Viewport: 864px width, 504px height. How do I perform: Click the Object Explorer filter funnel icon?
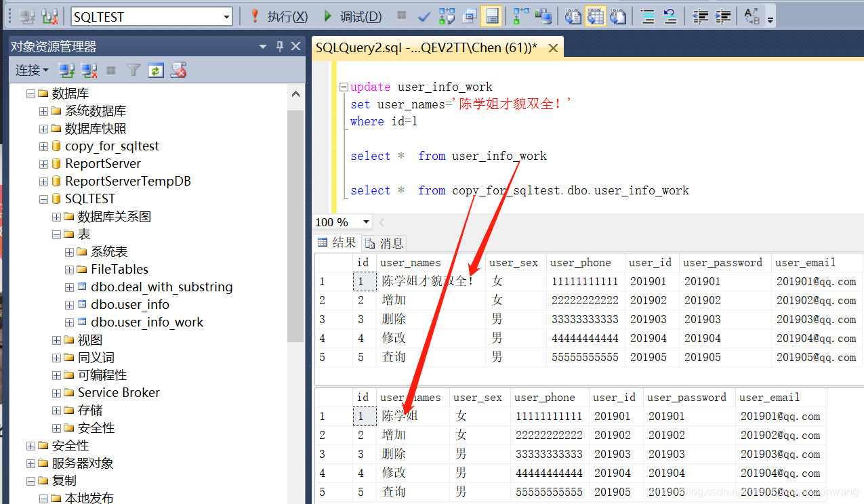pos(133,70)
